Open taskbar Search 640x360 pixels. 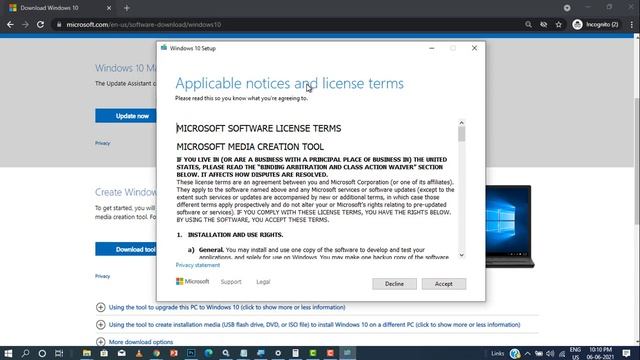[25, 353]
